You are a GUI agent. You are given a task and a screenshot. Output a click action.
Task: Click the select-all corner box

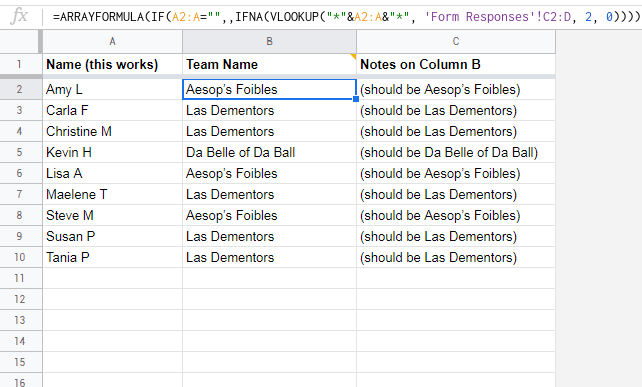point(20,41)
